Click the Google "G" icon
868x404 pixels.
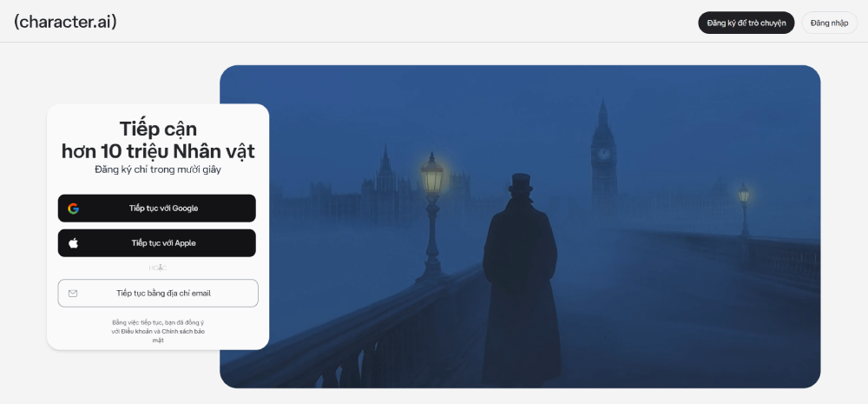73,209
